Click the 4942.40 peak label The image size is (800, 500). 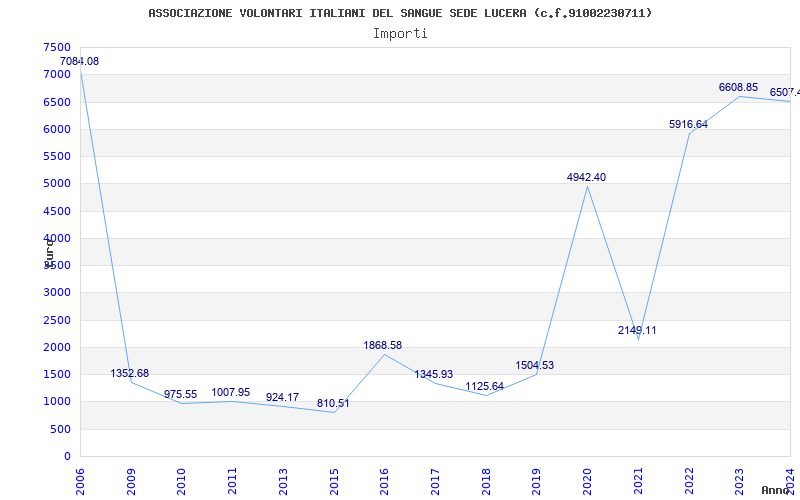(x=586, y=178)
